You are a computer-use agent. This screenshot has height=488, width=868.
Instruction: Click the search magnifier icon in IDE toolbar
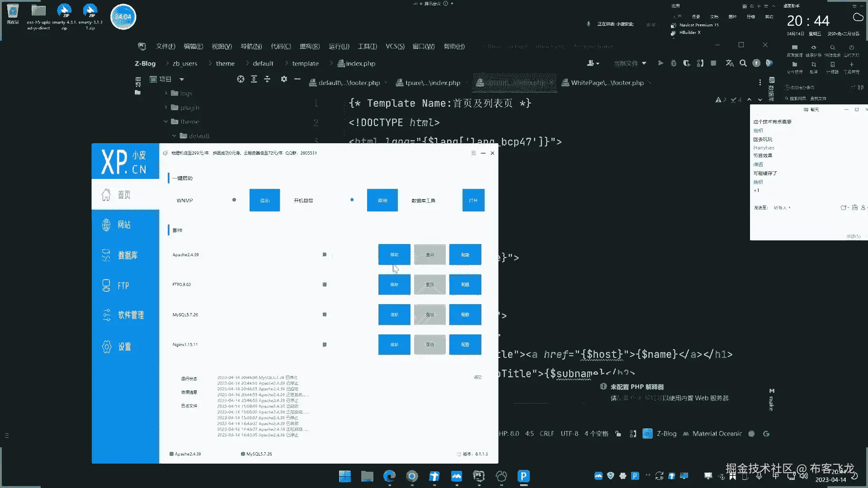[743, 63]
